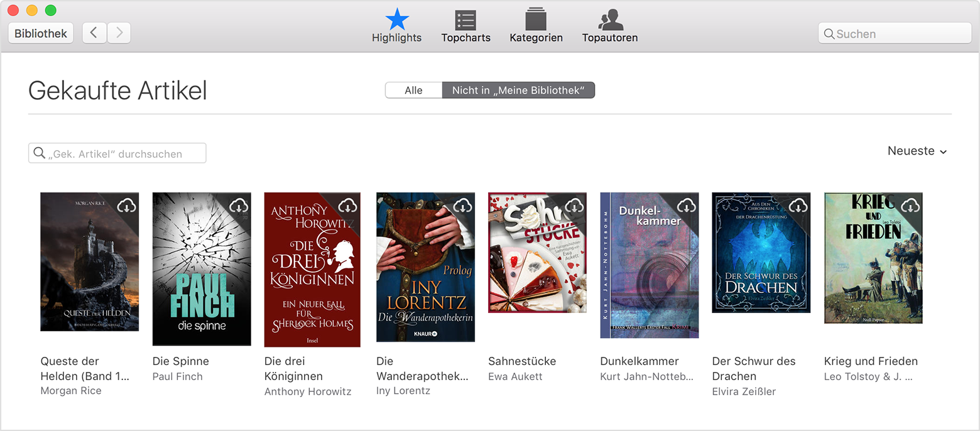The image size is (980, 431).
Task: Select the Paul Finch Die Spinne cover
Action: coord(202,269)
